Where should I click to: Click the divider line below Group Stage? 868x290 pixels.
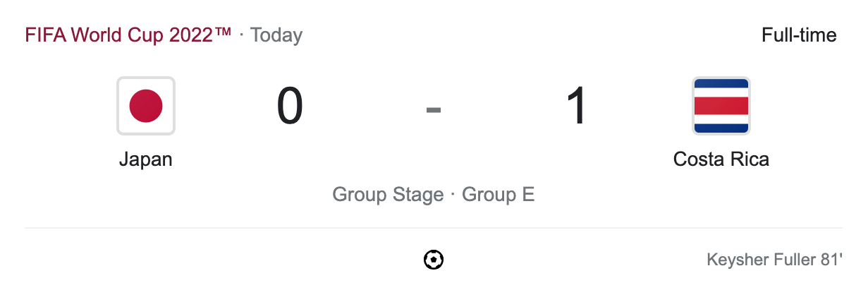coord(434,228)
